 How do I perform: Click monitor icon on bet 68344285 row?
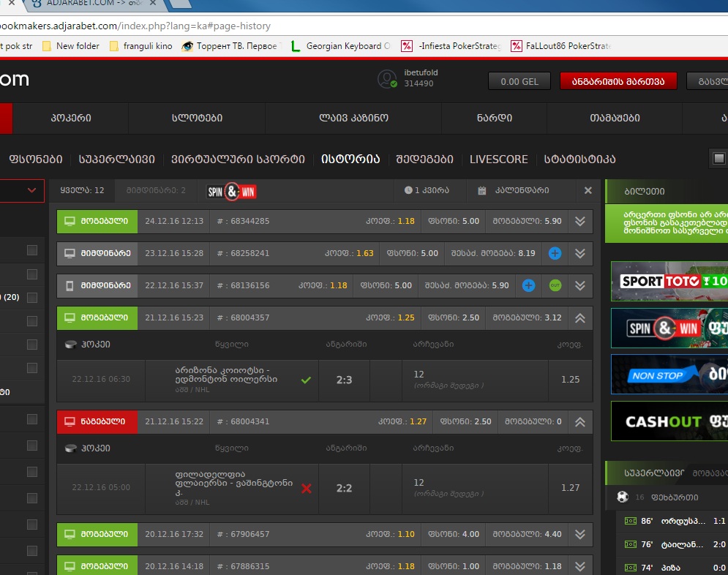pos(70,221)
